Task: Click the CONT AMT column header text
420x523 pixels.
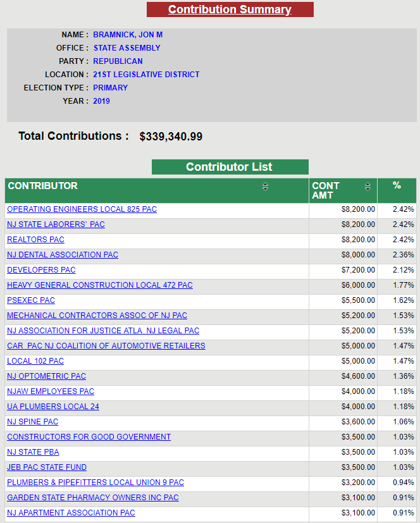Action: click(x=326, y=190)
